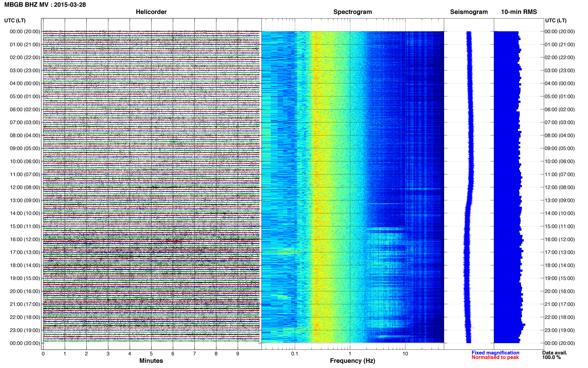Click the 'Frequency (Hz)' x-axis title
The image size is (588, 368).
point(352,361)
